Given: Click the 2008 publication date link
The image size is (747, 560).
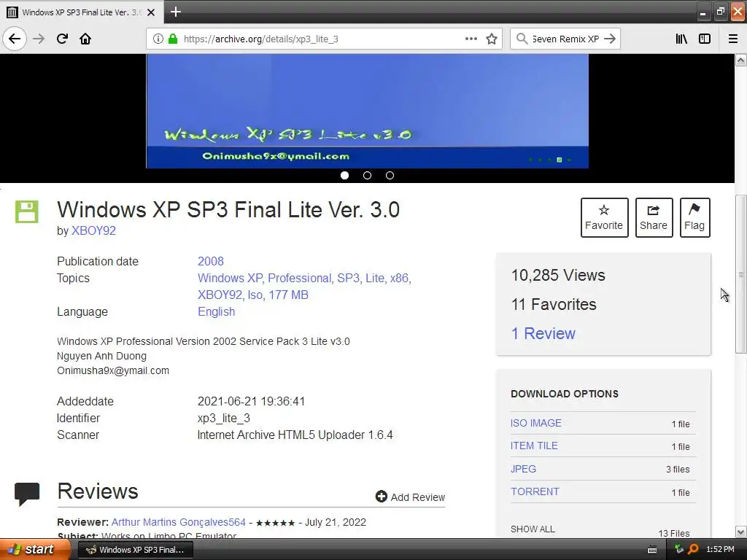Looking at the screenshot, I should click(x=211, y=262).
